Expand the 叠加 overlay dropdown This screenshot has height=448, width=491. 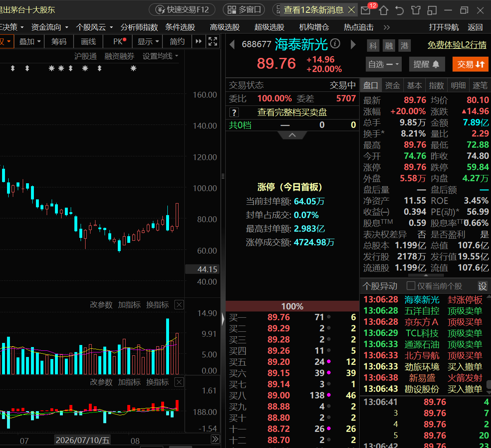tap(30, 41)
